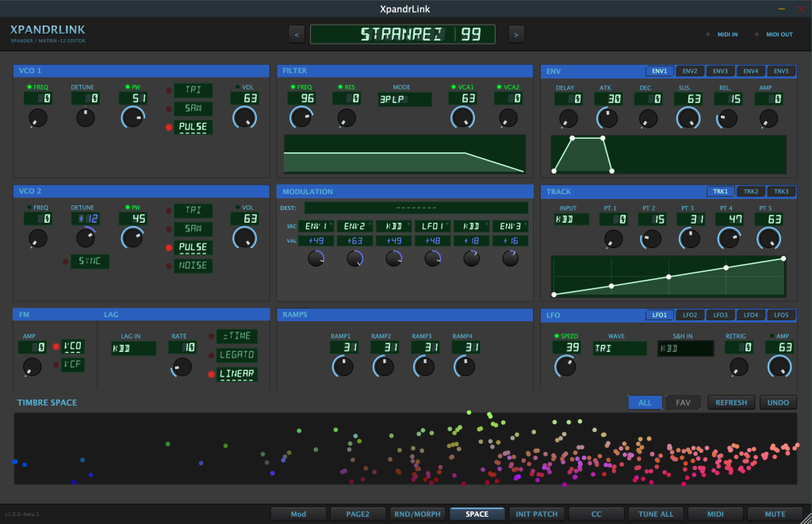Select VCF as FM destination
The image size is (812, 524).
[72, 365]
